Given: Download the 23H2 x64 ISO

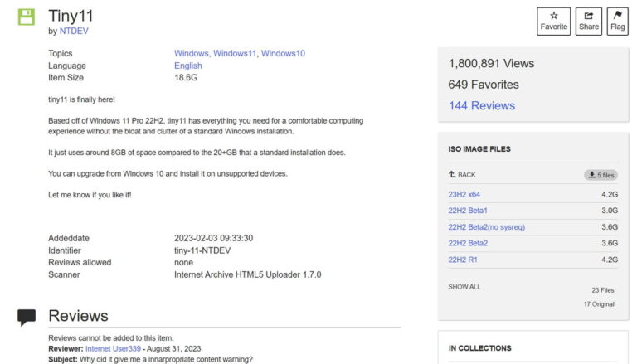Looking at the screenshot, I should point(464,194).
